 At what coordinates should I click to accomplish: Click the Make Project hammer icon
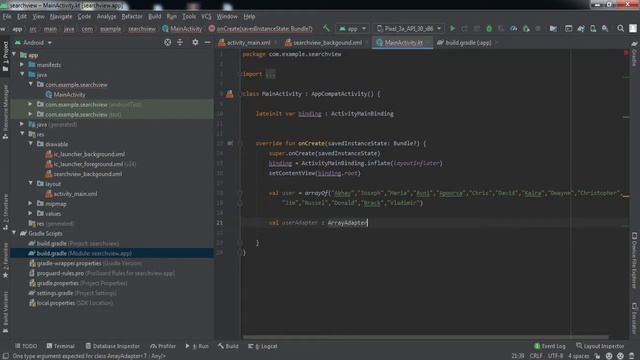coord(326,28)
